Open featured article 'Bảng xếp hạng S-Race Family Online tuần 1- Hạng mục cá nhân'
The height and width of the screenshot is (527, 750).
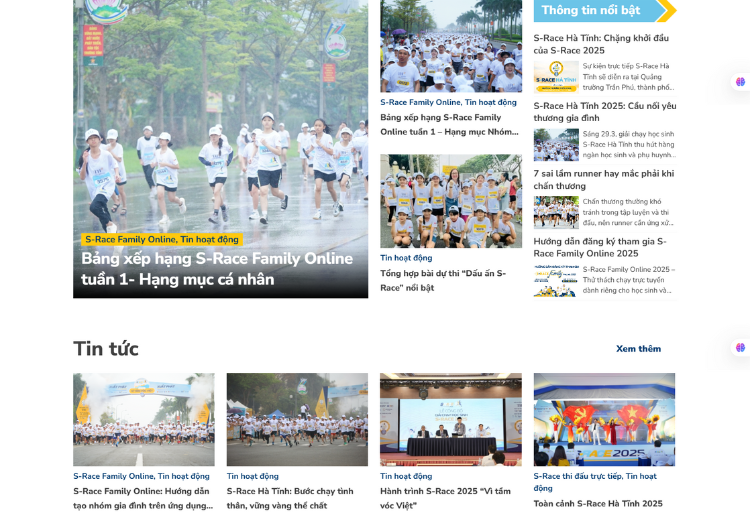[x=217, y=269]
